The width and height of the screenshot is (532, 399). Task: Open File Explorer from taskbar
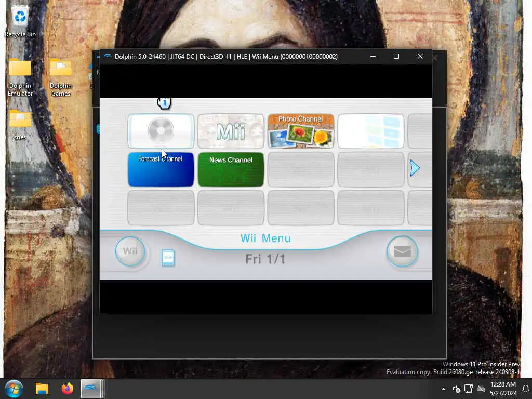[42, 389]
